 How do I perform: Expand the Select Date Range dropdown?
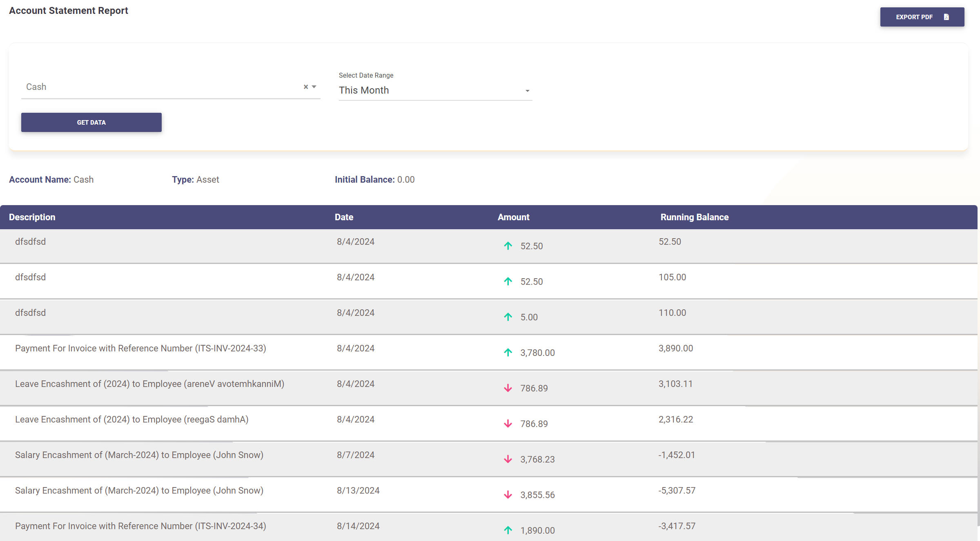527,91
